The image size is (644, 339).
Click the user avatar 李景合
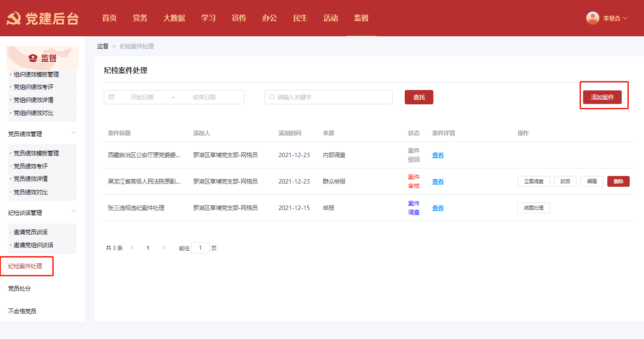pos(593,18)
